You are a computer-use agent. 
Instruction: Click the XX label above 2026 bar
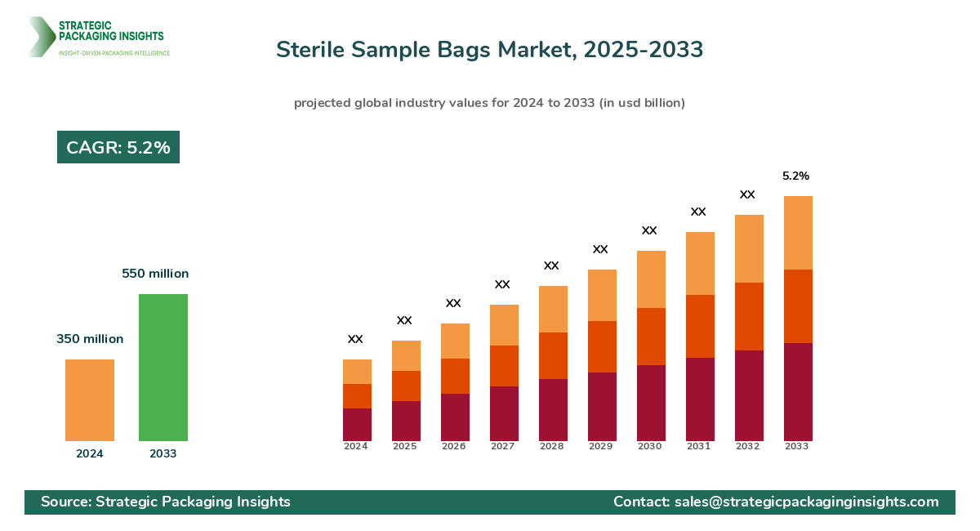453,303
